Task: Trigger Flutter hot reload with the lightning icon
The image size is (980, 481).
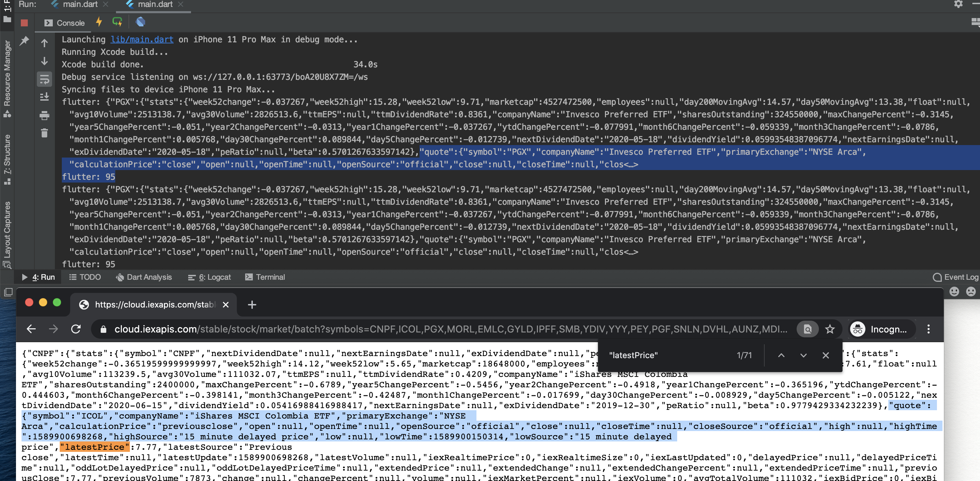Action: point(99,22)
